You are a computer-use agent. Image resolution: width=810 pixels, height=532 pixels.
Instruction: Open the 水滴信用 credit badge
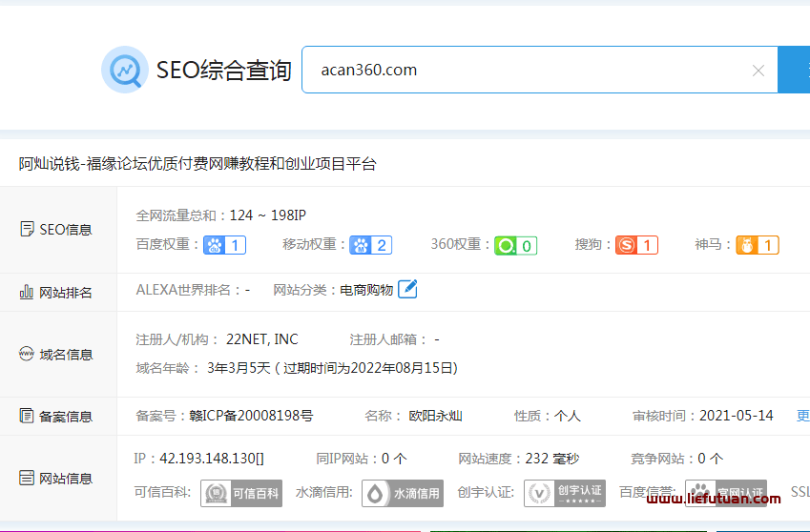pyautogui.click(x=403, y=493)
